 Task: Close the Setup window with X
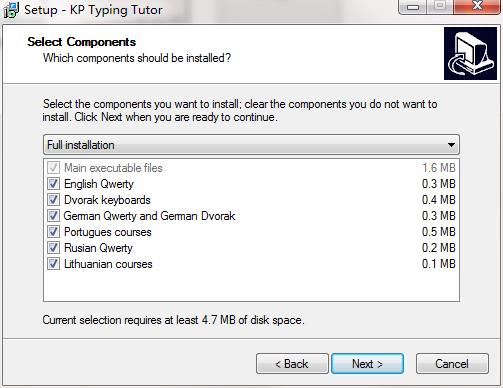[x=477, y=6]
